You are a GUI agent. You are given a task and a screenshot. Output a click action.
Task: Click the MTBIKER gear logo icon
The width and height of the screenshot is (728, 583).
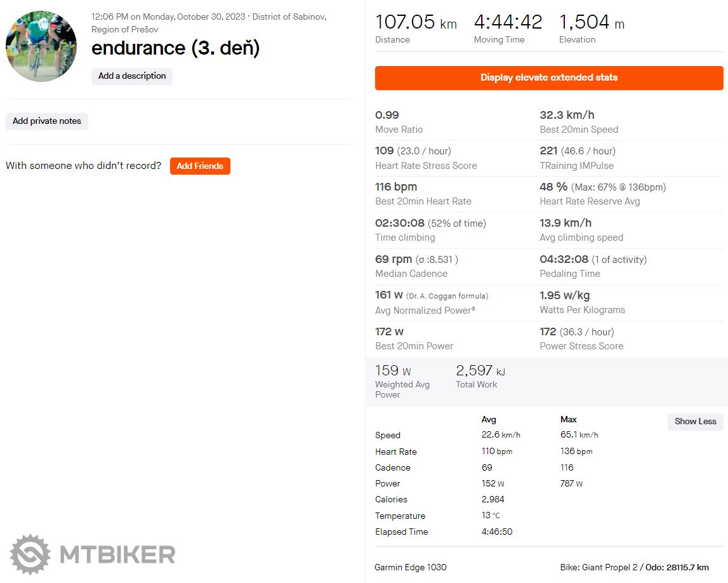(x=30, y=554)
